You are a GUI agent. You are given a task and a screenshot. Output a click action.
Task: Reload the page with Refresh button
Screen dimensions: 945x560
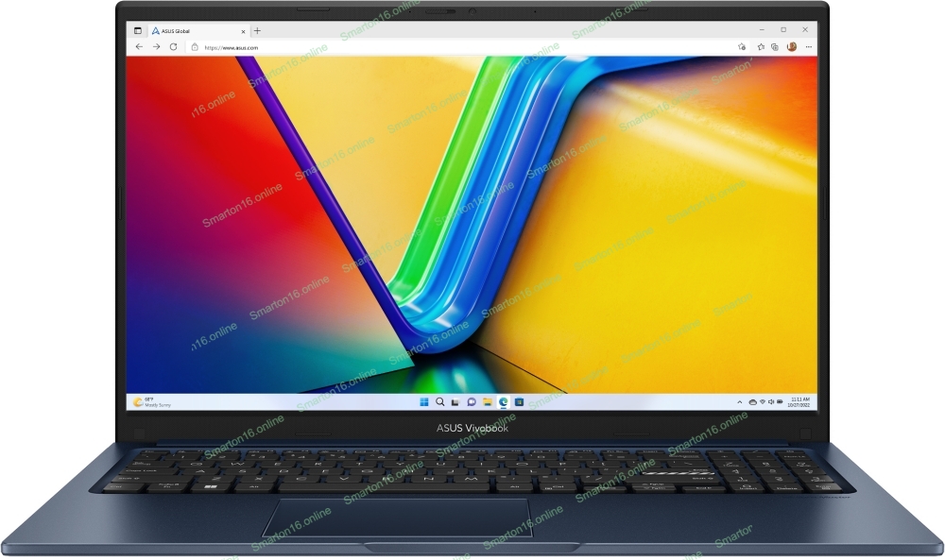pos(173,46)
